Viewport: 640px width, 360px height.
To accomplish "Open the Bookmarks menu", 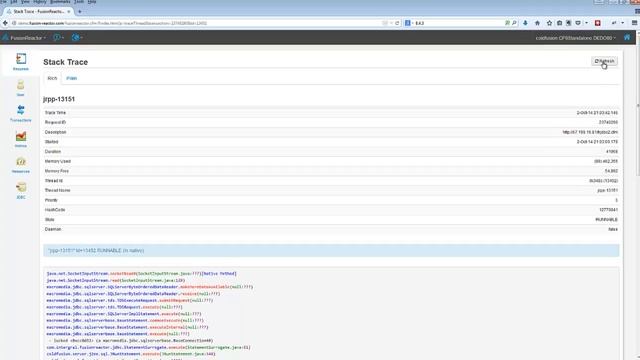I will [x=60, y=2].
